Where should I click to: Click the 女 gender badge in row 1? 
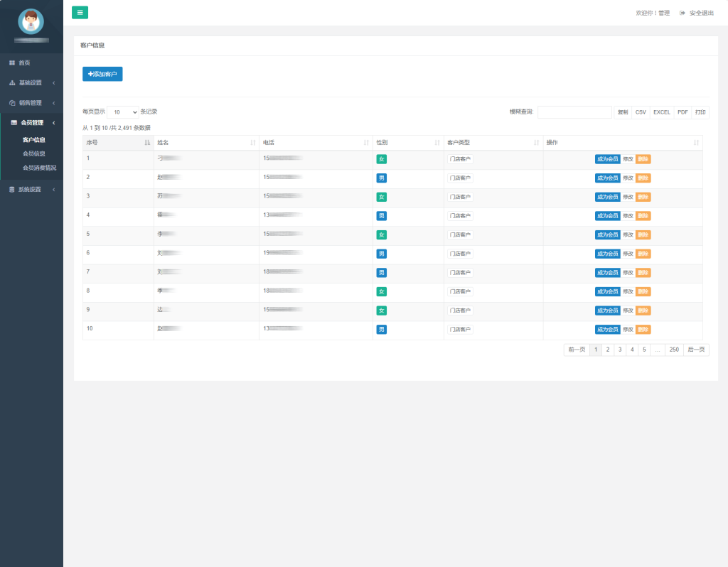tap(382, 159)
